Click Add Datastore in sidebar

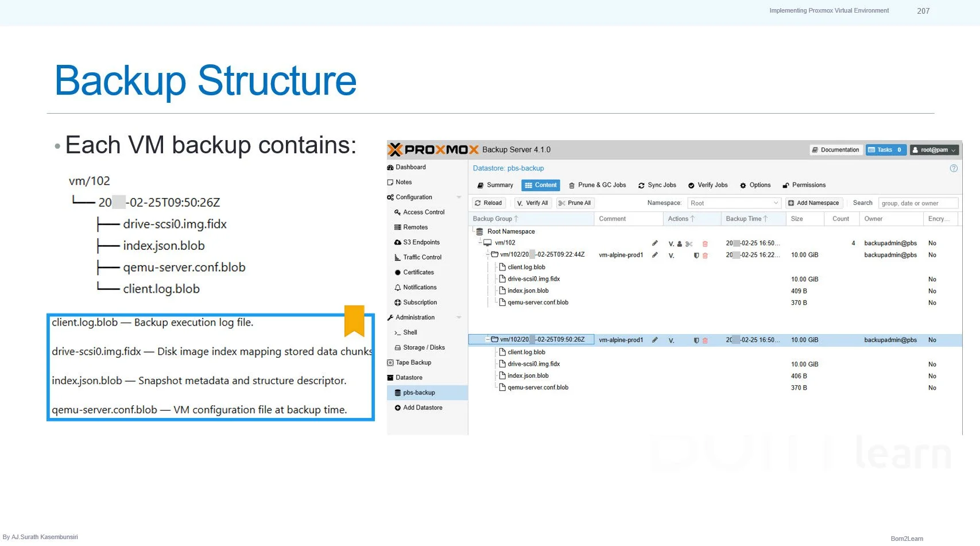point(418,408)
